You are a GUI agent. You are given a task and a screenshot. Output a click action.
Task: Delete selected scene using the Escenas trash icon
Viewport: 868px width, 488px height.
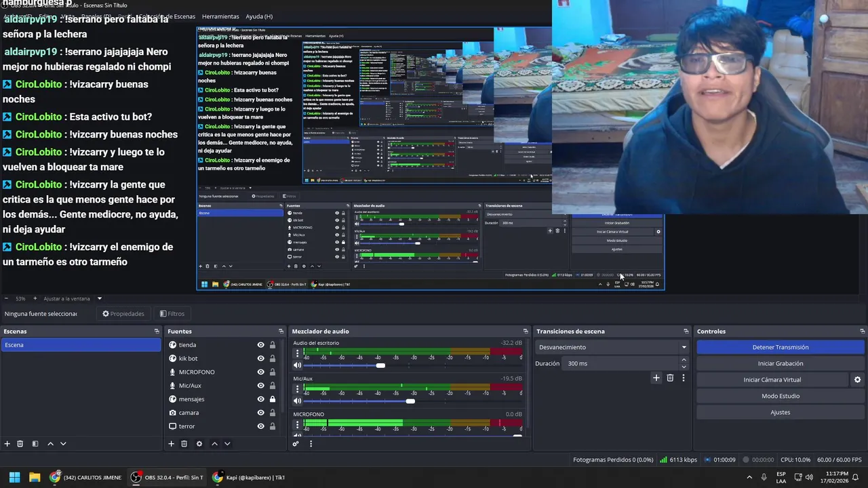[20, 444]
